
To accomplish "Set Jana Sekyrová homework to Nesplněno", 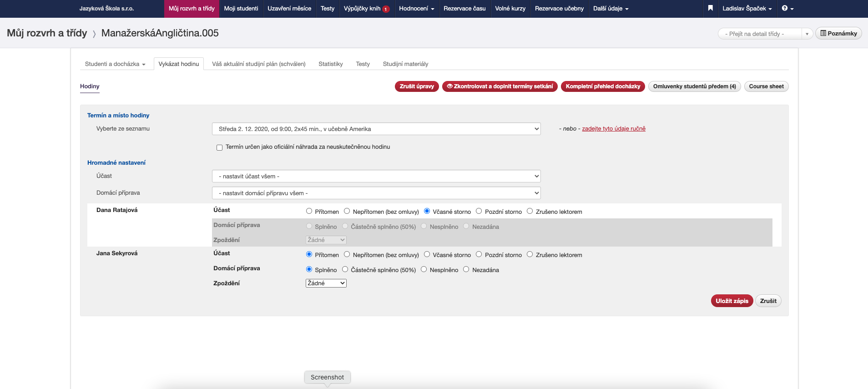I will coord(424,269).
